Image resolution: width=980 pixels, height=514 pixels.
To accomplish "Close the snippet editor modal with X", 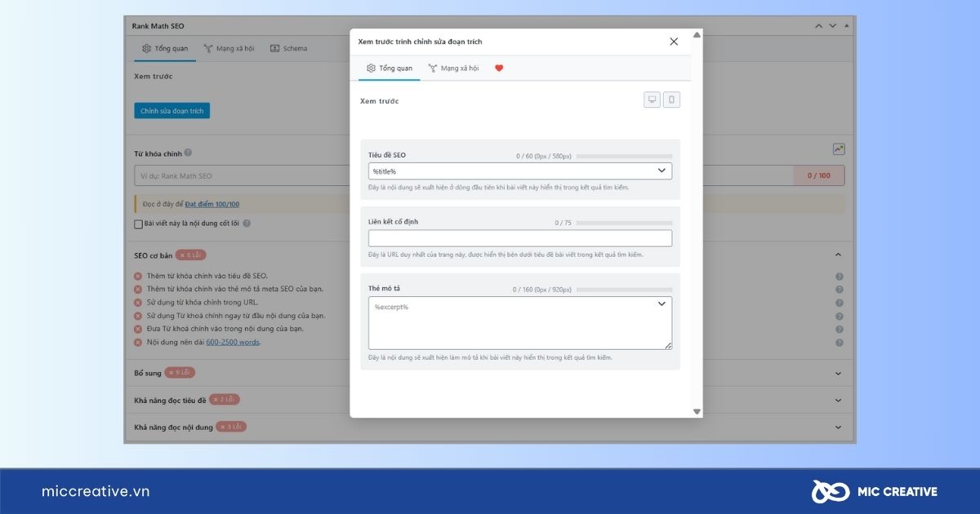I will click(x=674, y=42).
